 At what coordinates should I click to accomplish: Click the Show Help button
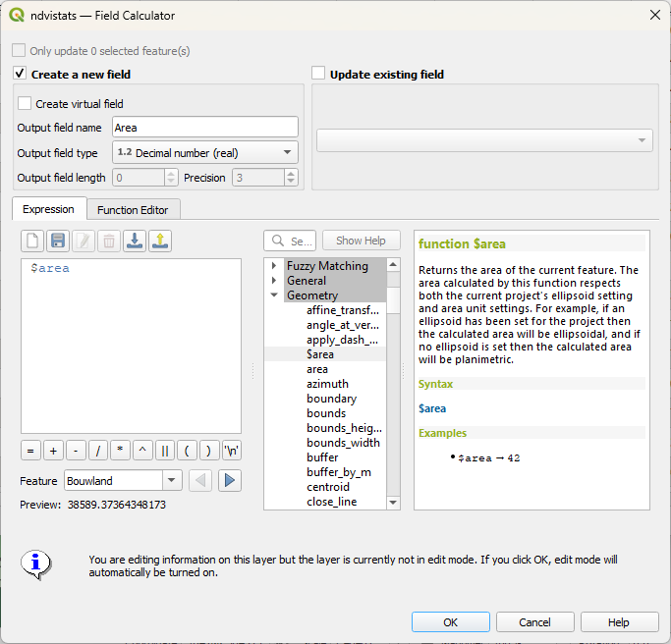click(x=361, y=241)
